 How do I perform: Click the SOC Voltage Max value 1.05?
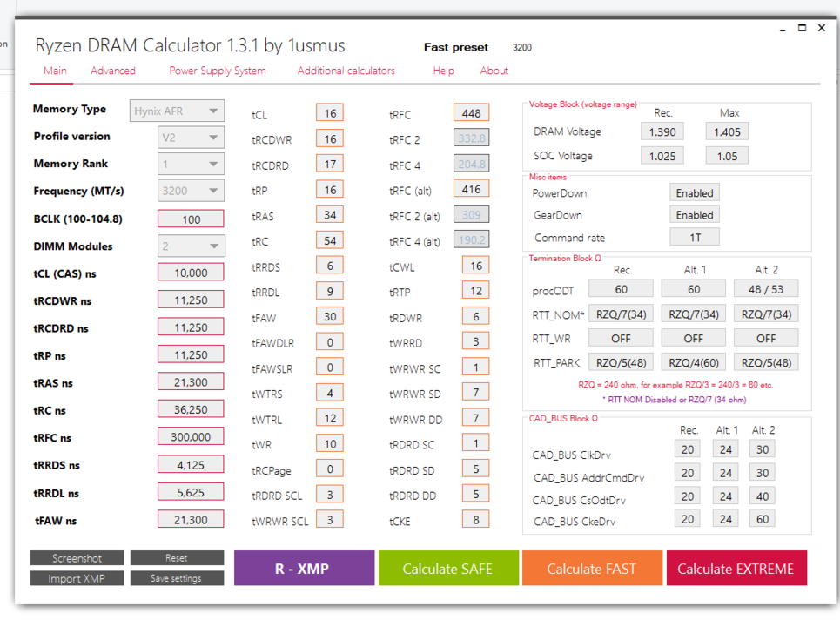(x=727, y=156)
